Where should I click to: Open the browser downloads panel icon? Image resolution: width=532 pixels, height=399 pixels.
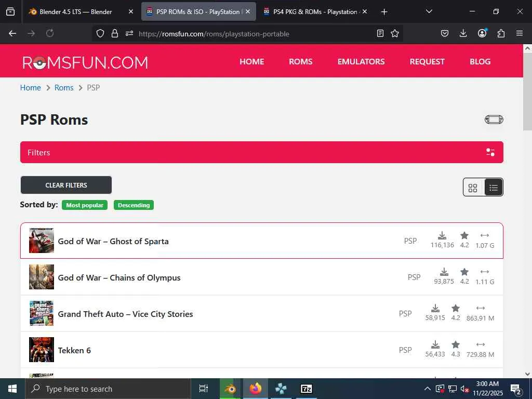coord(463,33)
